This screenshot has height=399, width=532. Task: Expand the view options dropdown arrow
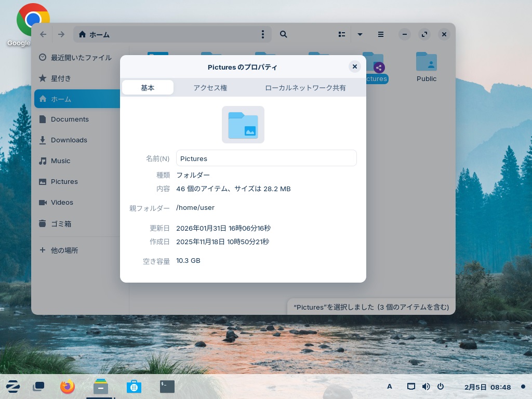point(360,34)
